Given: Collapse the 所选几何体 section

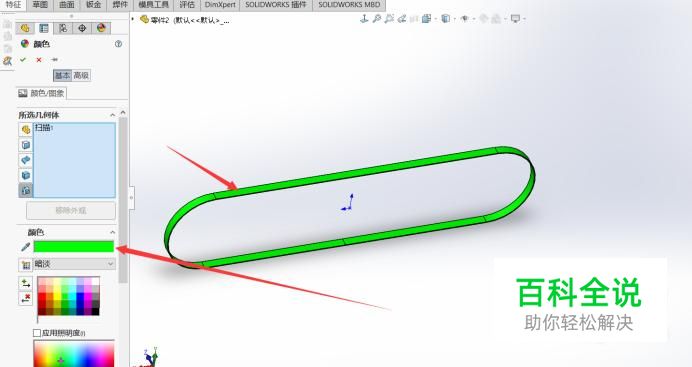Looking at the screenshot, I should (113, 115).
